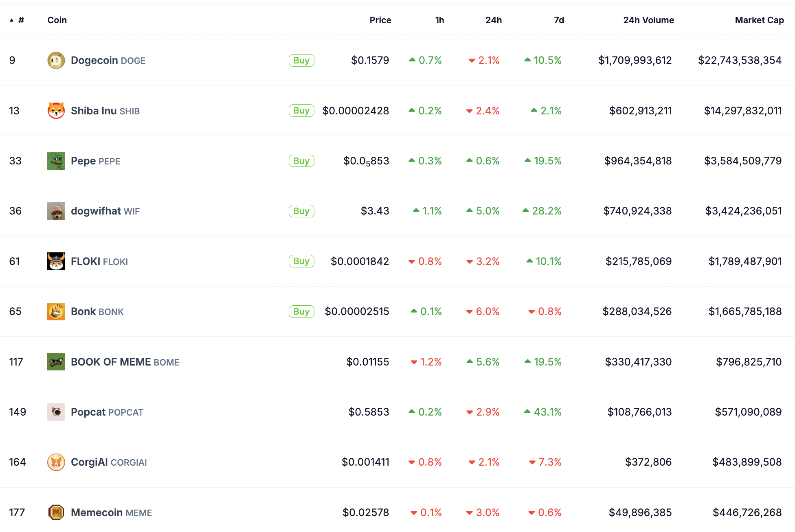Click the BOOK OF MEME icon

[x=56, y=362]
